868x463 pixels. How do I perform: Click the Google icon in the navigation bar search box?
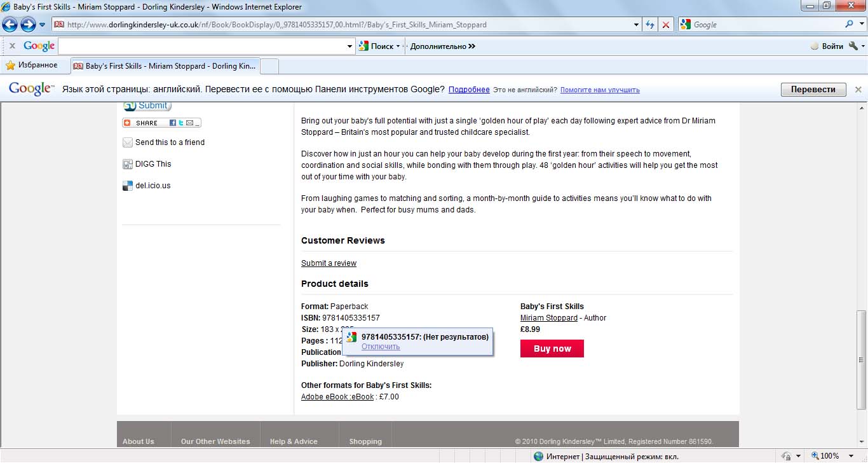(x=685, y=25)
